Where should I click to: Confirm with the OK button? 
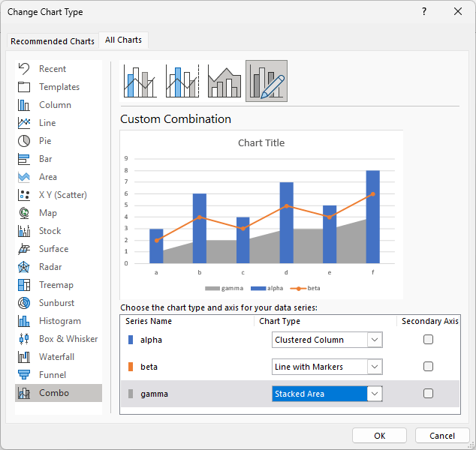379,436
